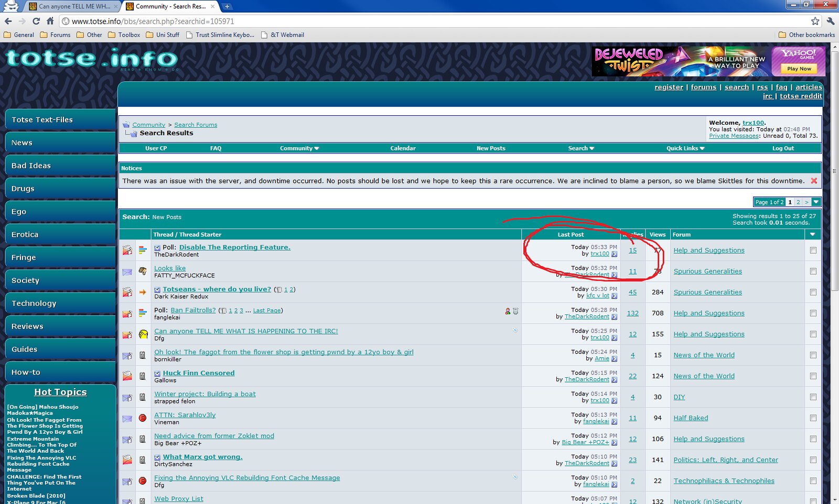Show New Posts from the navbar

491,148
